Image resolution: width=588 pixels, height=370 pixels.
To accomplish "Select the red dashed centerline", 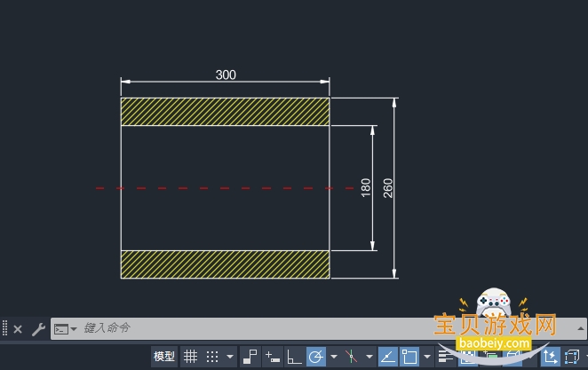I will click(225, 188).
